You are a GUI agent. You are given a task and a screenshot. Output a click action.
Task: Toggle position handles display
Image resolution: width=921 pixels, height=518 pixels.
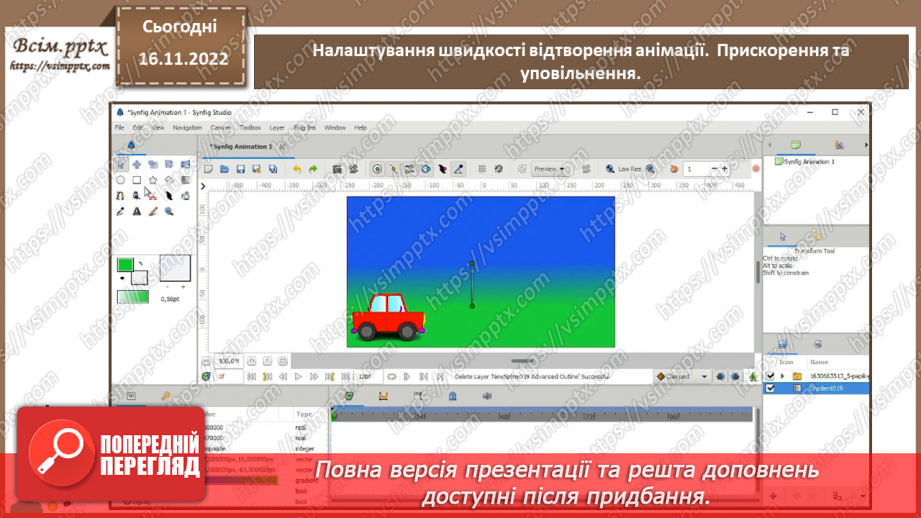(x=377, y=169)
